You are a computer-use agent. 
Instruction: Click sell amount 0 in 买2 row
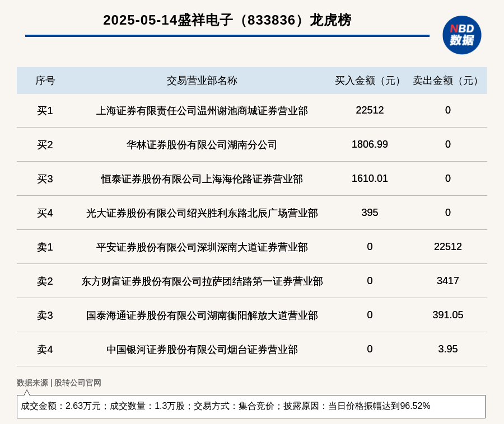448,144
